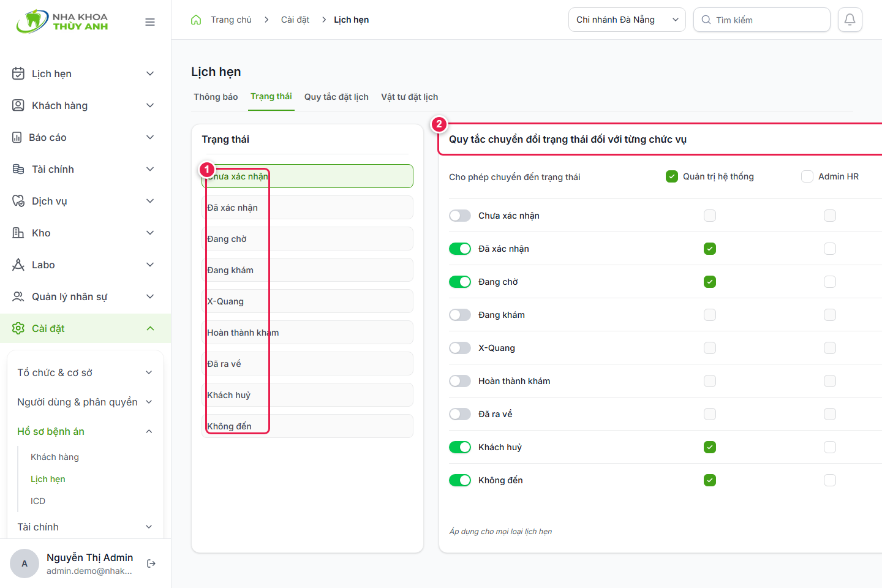Switch to the Thông báo tab
Screen dimensions: 882x588
216,97
